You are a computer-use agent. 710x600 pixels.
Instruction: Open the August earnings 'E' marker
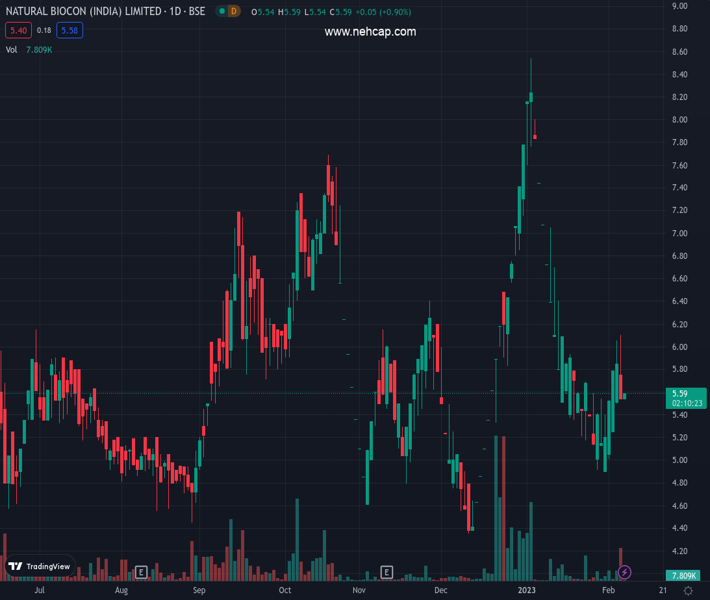click(x=142, y=572)
